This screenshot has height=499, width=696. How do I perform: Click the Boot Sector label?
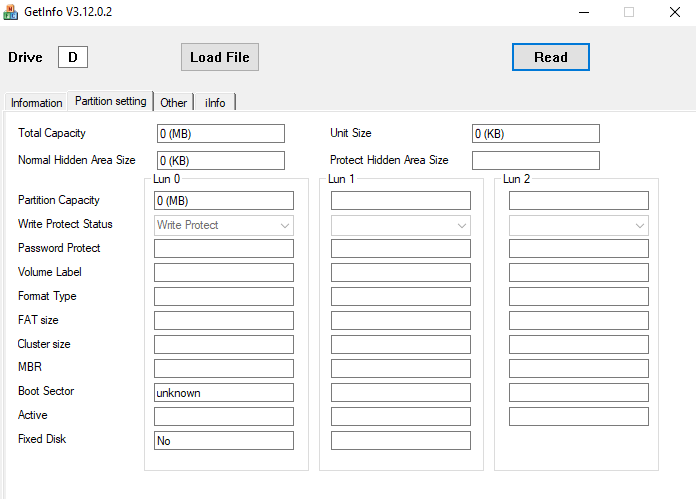(x=46, y=391)
